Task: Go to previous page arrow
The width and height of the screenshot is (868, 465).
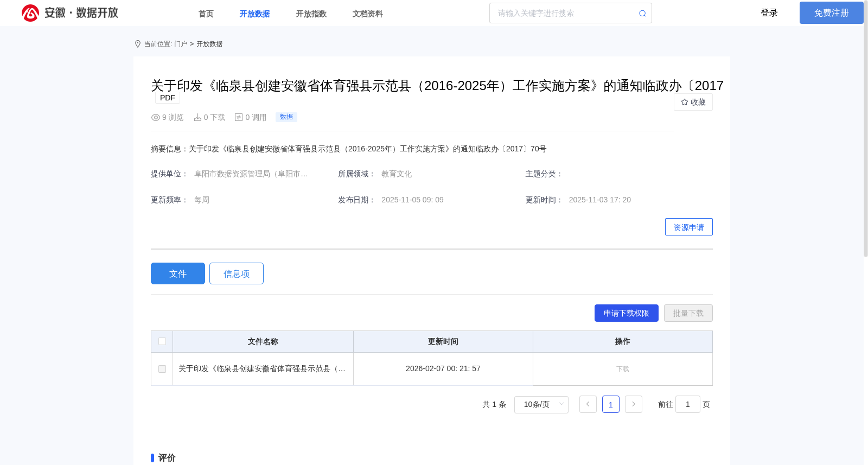Action: (588, 404)
